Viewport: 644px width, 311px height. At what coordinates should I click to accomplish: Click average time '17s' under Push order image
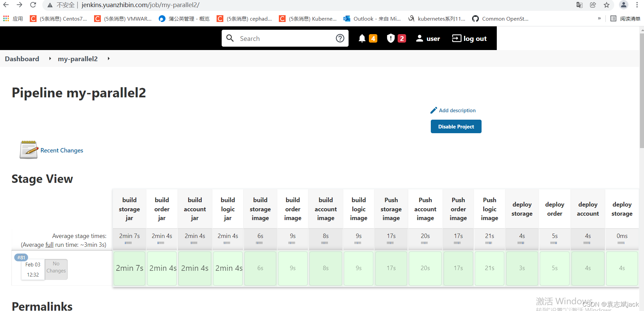(458, 236)
